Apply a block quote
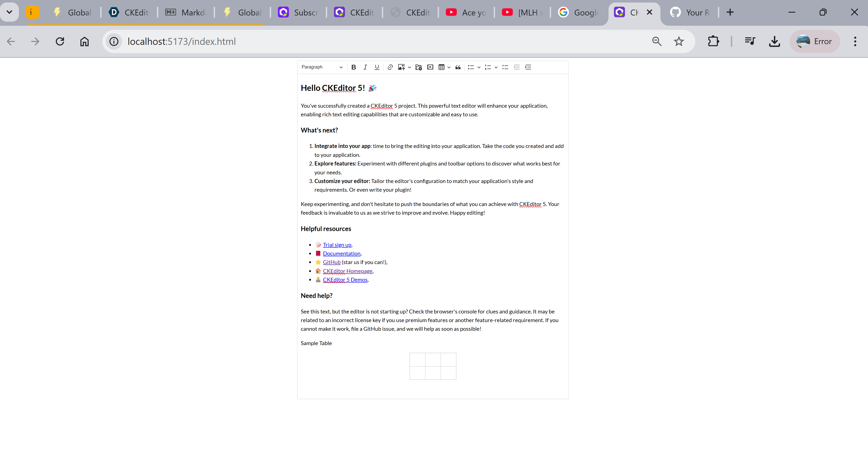868x463 pixels. 458,67
